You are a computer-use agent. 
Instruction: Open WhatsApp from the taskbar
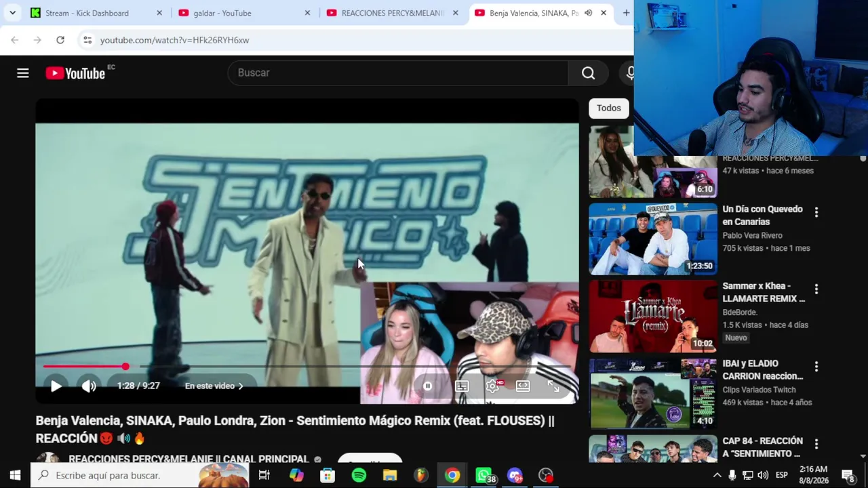coord(484,475)
